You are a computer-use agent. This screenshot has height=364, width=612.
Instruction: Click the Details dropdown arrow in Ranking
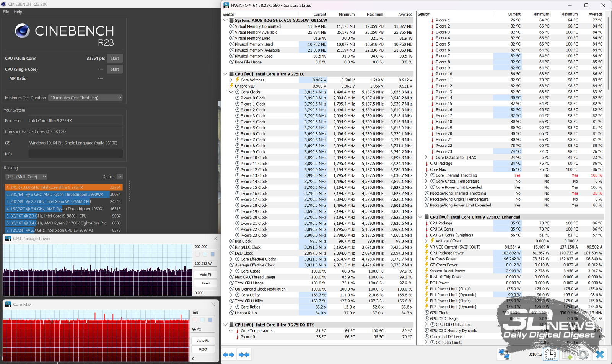(120, 177)
